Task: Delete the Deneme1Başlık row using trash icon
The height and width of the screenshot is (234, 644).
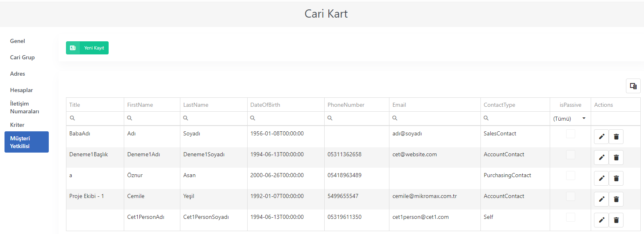Action: tap(616, 157)
